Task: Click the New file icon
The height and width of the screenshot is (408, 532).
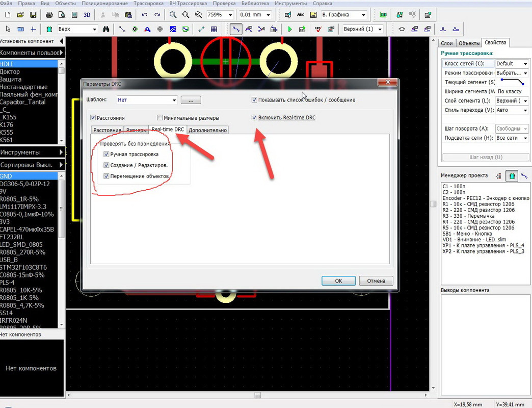Action: point(8,15)
